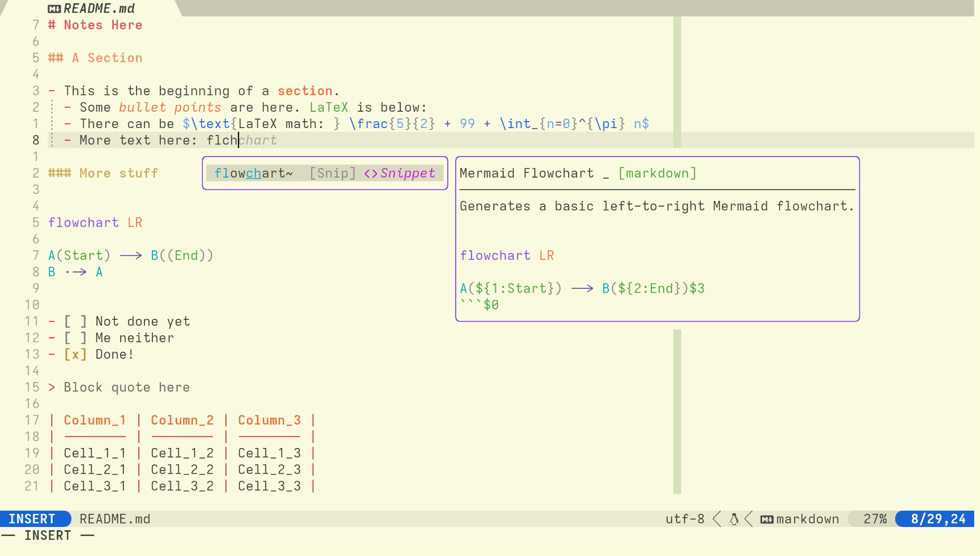Click the 'B .-> A' line

(75, 272)
